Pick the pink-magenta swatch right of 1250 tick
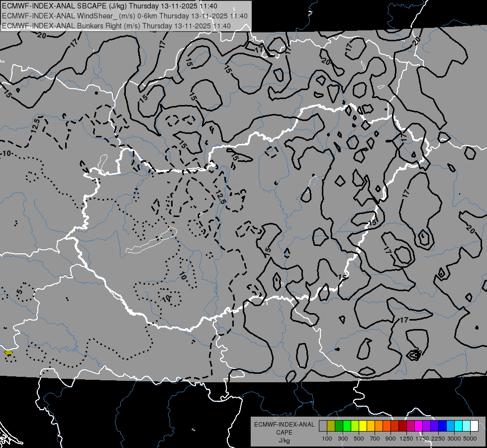Image resolution: width=487 pixels, height=448 pixels. pos(411,426)
